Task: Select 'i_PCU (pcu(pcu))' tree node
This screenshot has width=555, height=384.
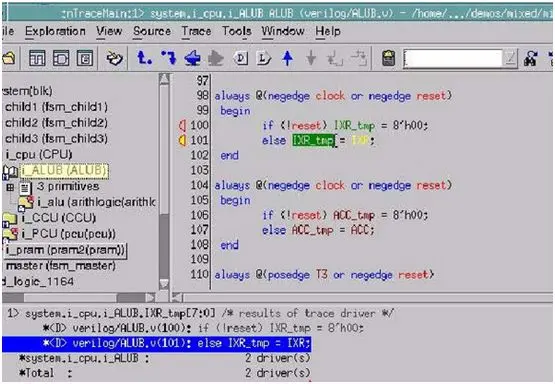Action: coord(68,234)
